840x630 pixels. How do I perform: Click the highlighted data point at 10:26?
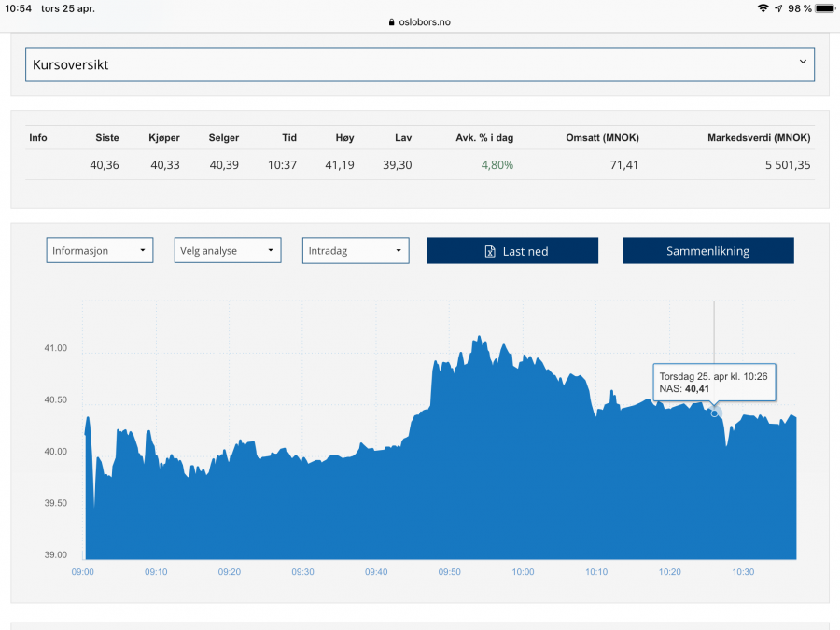[715, 413]
